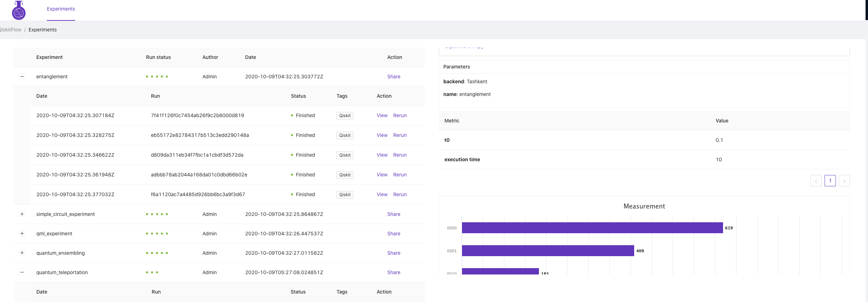Screen dimensions: 868x302
Task: Click Qiskit tag on run 7f41f126
Action: 345,116
